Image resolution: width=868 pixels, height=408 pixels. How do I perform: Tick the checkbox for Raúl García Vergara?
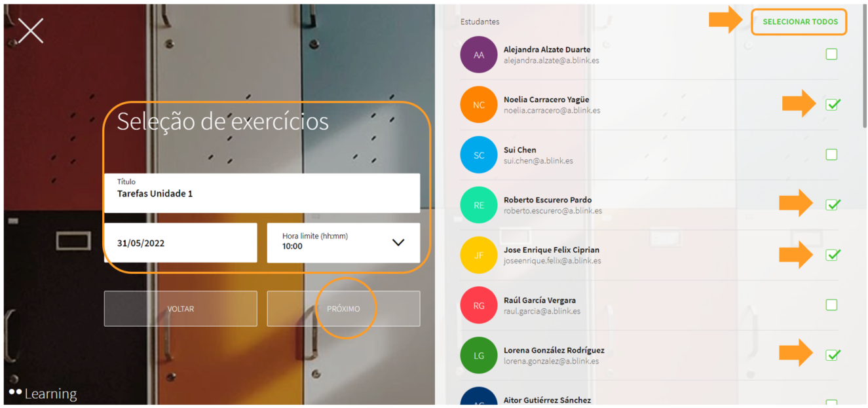[x=831, y=305]
